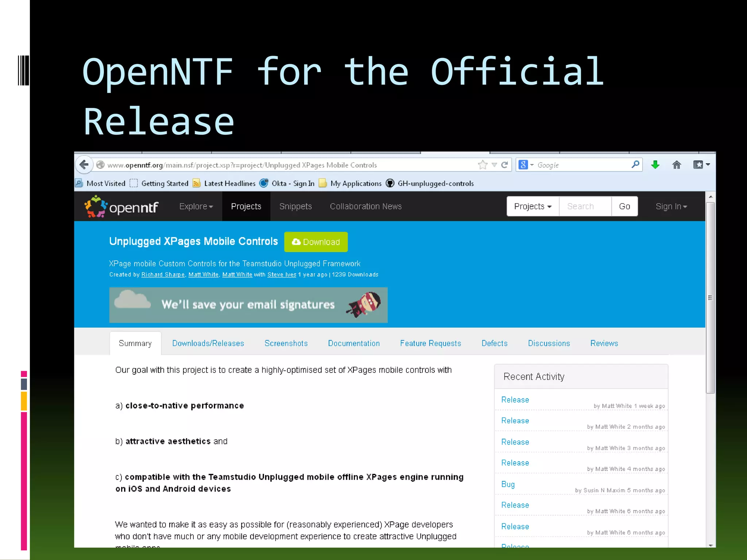Switch to Screenshots tab
747x560 pixels.
(286, 343)
